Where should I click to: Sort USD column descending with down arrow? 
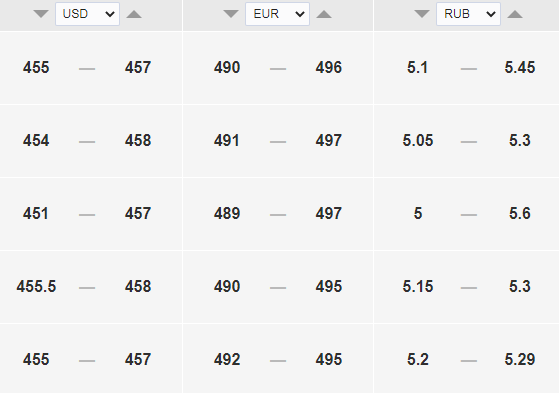[41, 14]
